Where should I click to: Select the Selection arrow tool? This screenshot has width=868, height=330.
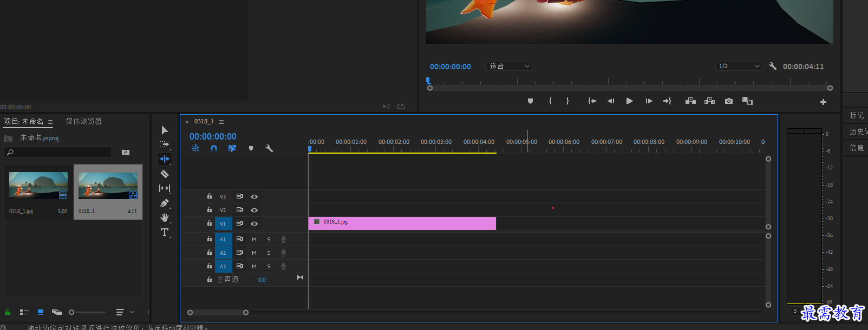(165, 130)
